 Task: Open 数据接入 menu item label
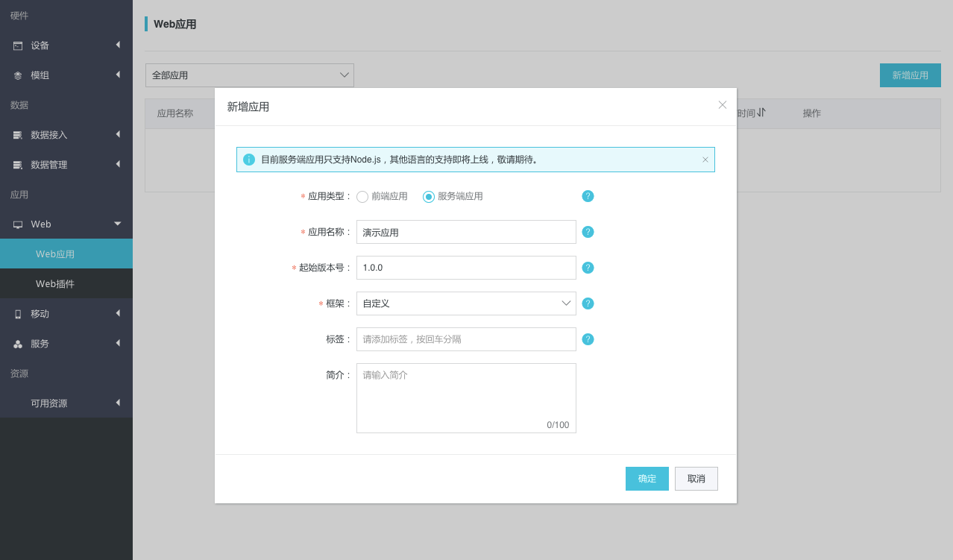point(49,135)
